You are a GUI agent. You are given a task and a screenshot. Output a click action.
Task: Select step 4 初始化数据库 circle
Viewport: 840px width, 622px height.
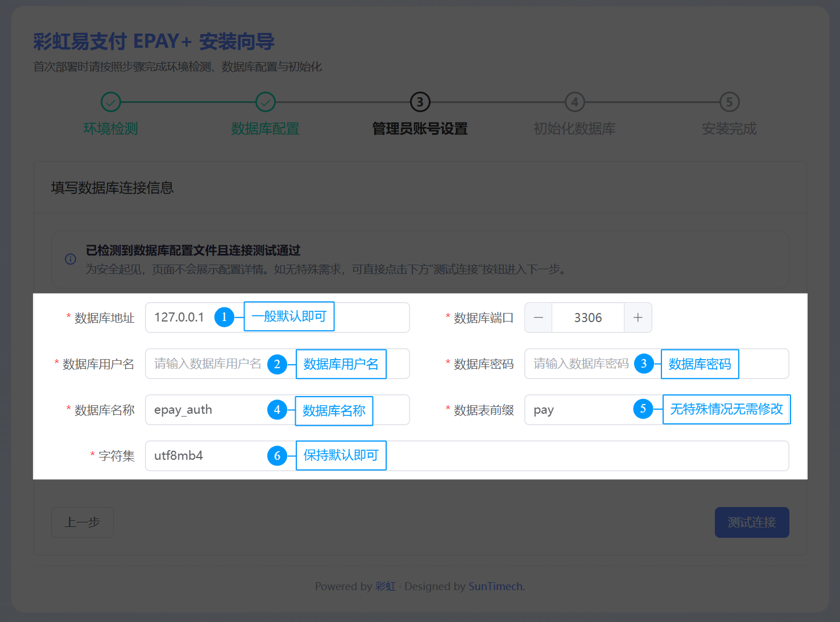[x=574, y=102]
